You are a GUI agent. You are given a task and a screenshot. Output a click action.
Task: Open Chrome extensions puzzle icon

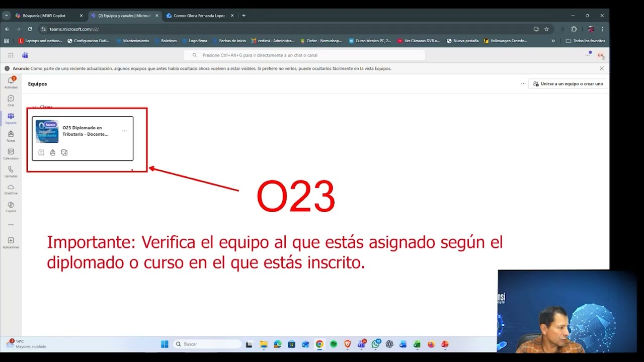click(x=574, y=29)
